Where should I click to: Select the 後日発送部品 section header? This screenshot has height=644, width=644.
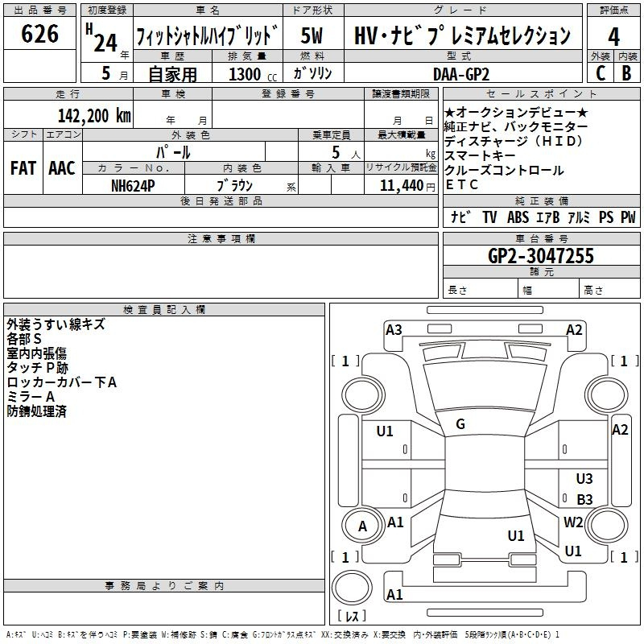221,200
